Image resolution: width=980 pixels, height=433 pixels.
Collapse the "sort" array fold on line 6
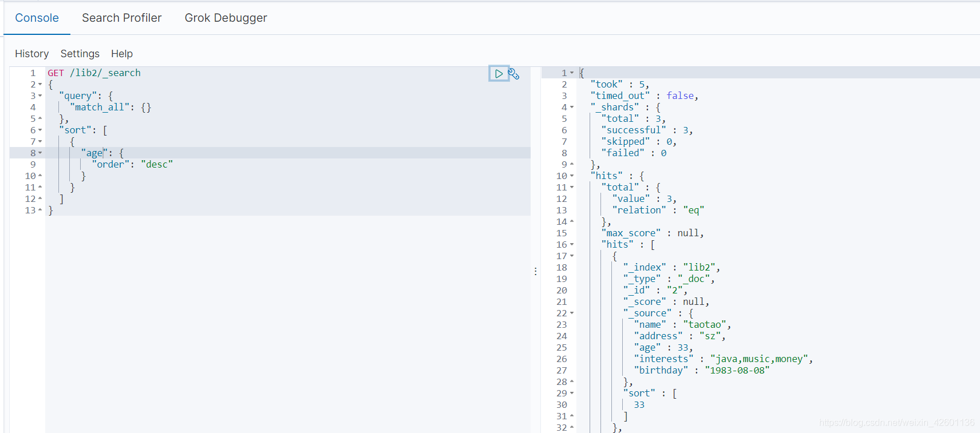pos(40,130)
